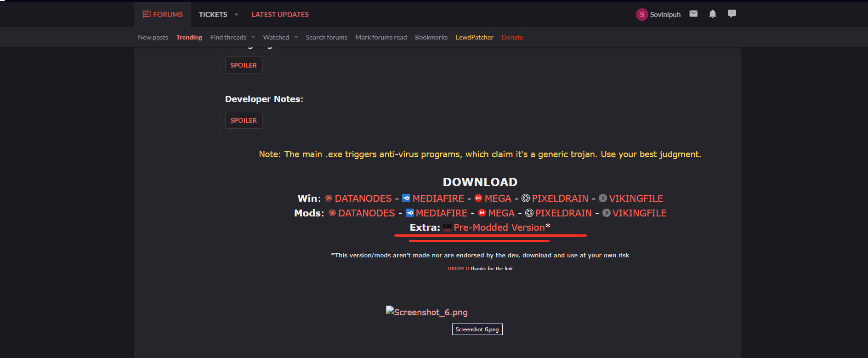Expand the Watched dropdown arrow
The image size is (868, 358).
pyautogui.click(x=296, y=37)
